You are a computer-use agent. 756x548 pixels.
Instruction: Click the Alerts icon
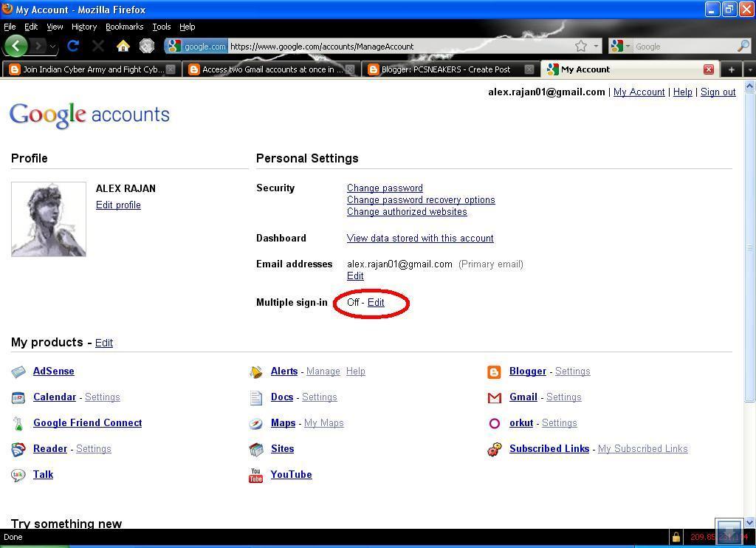256,371
